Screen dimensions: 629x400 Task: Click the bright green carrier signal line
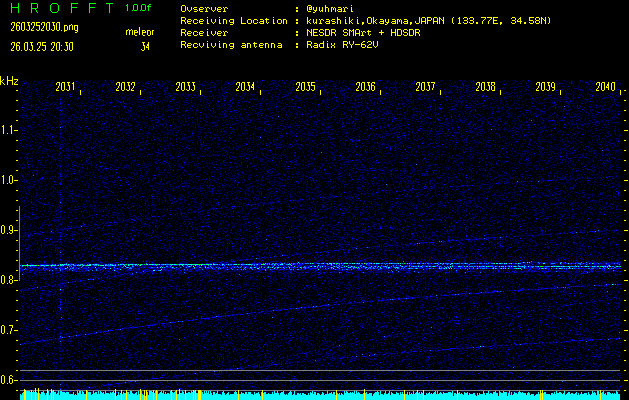pos(300,266)
